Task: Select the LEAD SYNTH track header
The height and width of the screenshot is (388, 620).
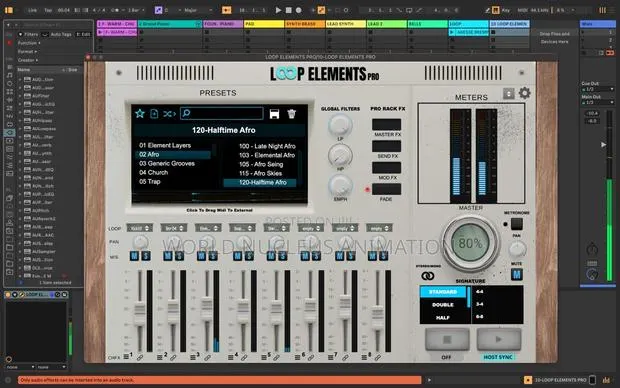Action: [345, 24]
